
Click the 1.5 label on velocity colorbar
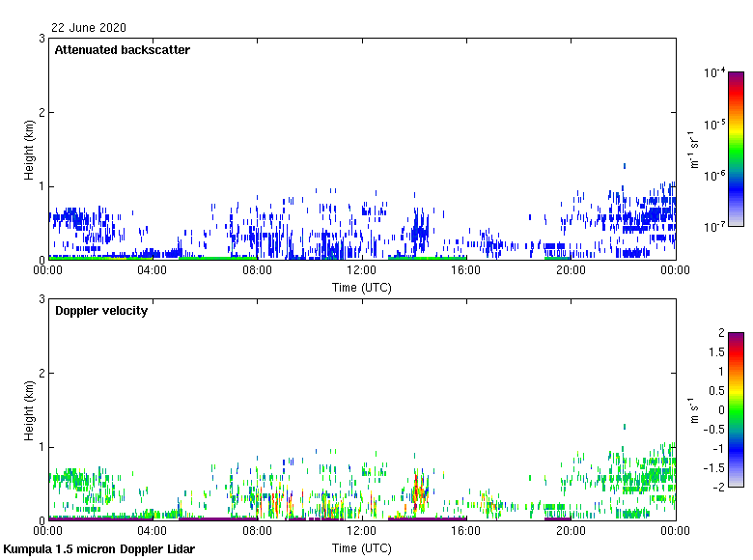(x=716, y=352)
